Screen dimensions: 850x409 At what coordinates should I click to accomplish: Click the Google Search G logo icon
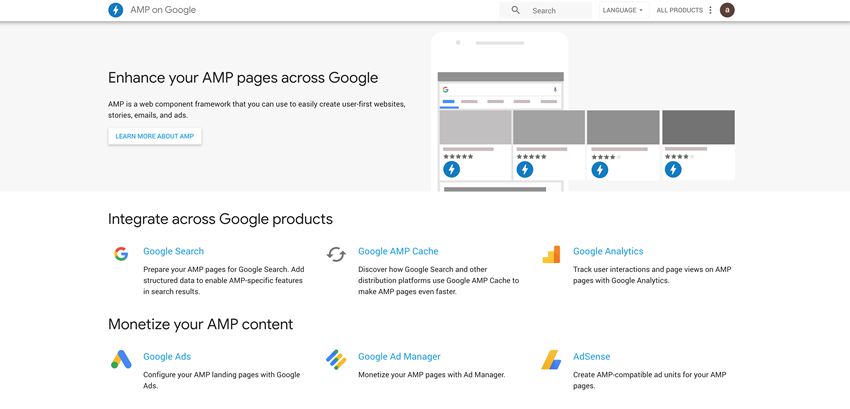click(x=121, y=254)
